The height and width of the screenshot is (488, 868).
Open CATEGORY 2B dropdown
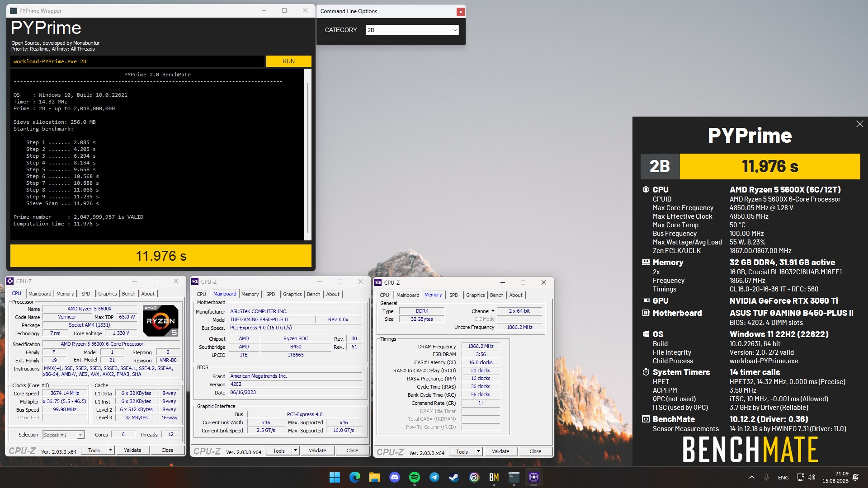coord(412,30)
